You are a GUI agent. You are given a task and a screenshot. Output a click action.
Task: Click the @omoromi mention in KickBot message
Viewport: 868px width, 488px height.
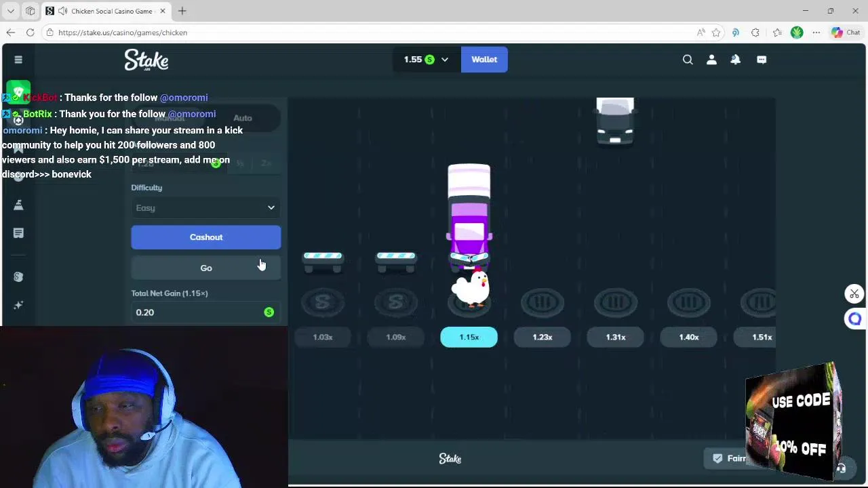[x=184, y=98]
